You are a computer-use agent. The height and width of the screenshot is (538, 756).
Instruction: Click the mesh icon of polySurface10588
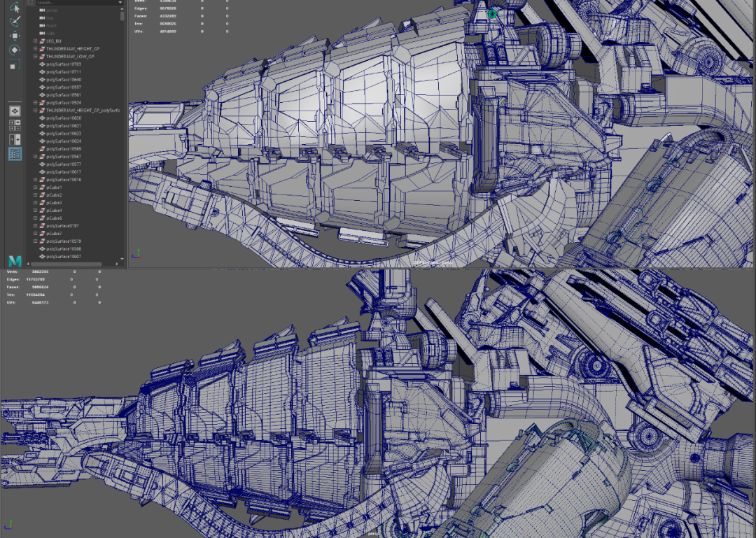[x=43, y=249]
